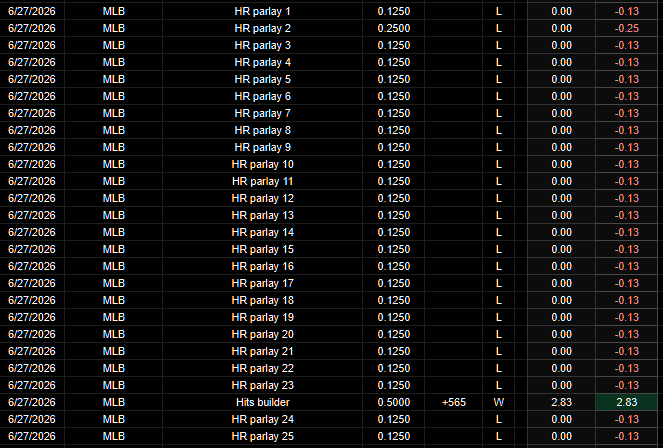Screen dimensions: 663x448
Task: Click MLB in the HR parlay 18 row
Action: click(x=113, y=300)
